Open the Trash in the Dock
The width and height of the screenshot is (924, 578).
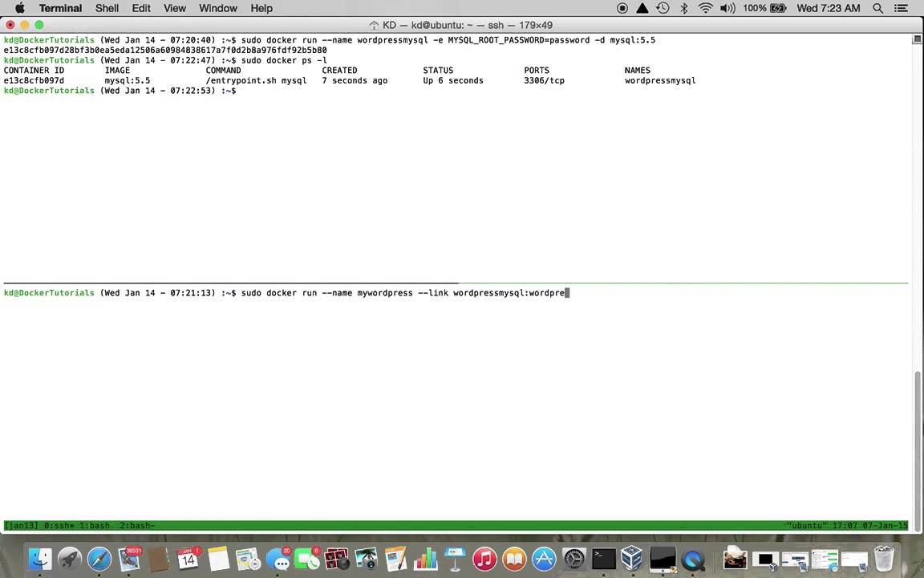click(x=883, y=559)
